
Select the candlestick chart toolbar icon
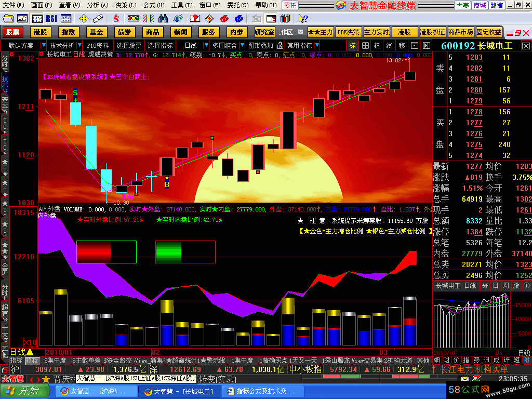pos(37,18)
